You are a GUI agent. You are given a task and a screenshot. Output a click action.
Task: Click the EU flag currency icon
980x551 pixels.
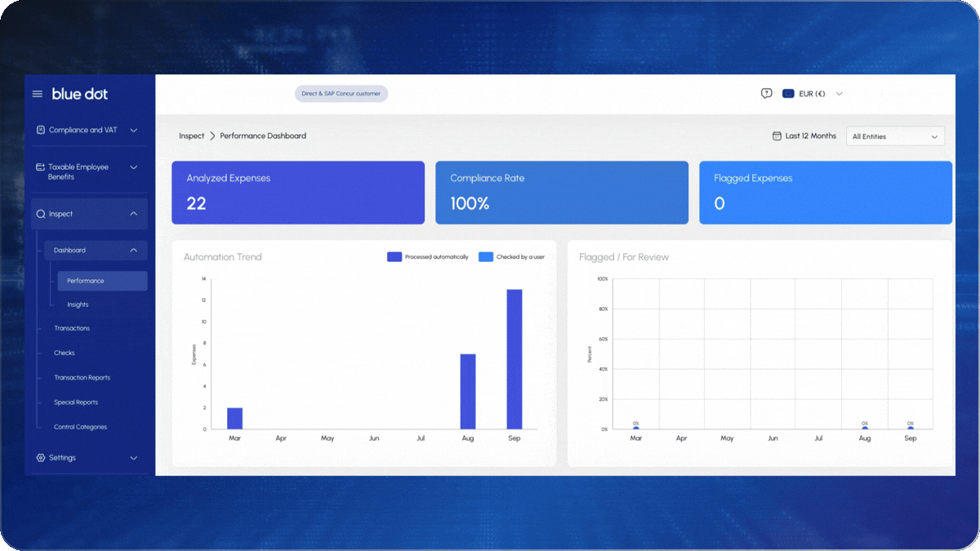tap(788, 94)
